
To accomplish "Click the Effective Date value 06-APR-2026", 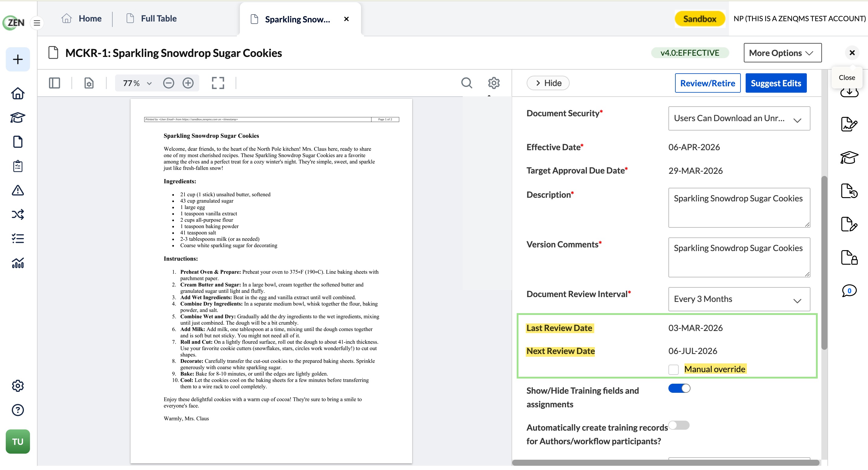I will point(694,147).
